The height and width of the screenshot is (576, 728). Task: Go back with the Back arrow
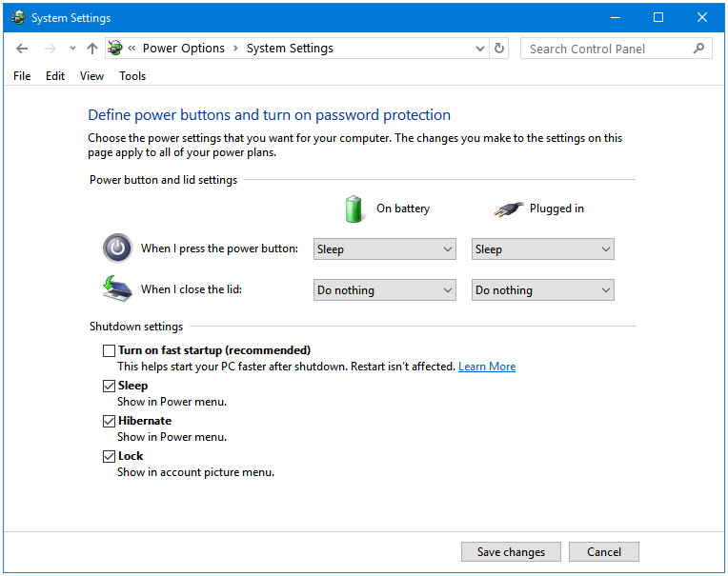22,49
